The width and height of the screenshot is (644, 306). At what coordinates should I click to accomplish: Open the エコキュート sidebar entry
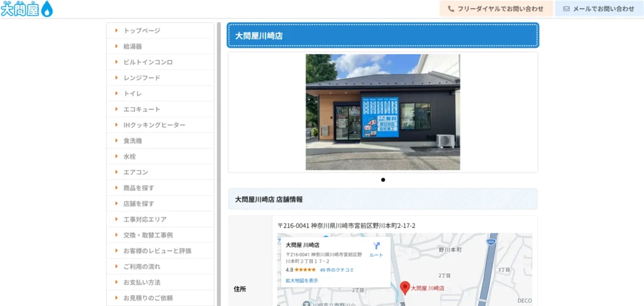click(x=142, y=109)
